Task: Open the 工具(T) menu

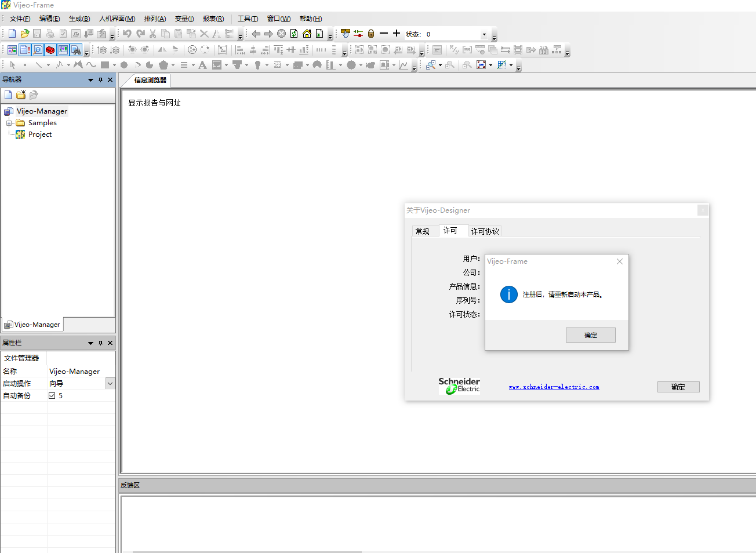Action: pos(248,19)
